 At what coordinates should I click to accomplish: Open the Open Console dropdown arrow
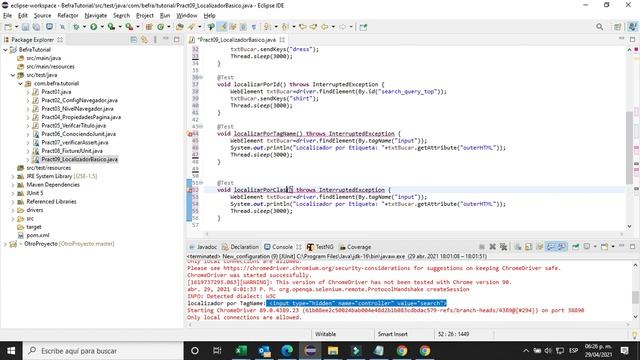coord(613,247)
